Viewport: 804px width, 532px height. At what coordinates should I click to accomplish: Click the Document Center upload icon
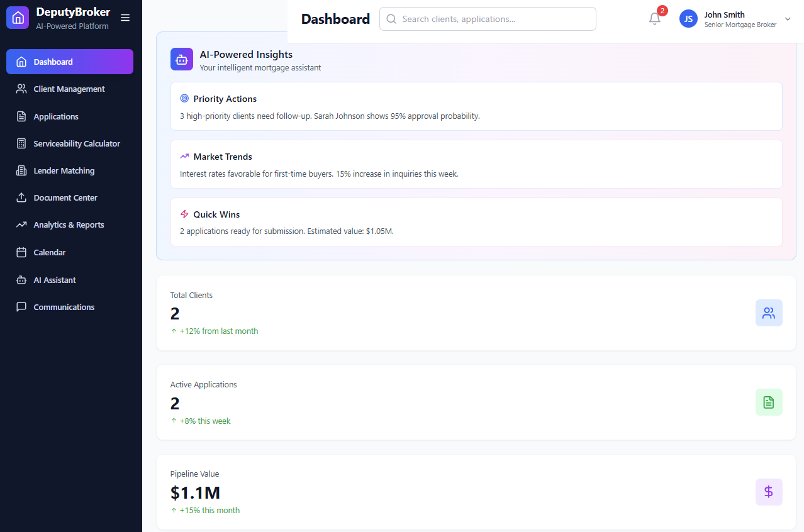[21, 197]
